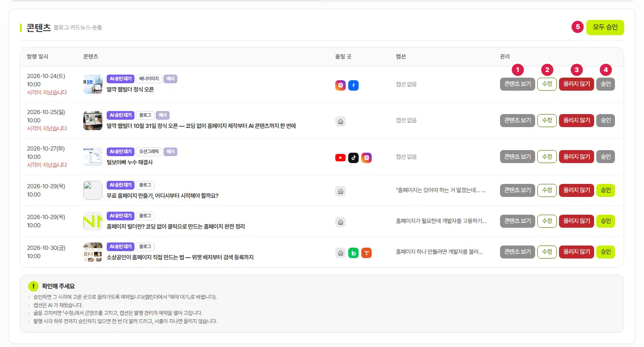This screenshot has width=644, height=347.
Task: Open thumbnail of 딸깍 웹빌더 정식 오픈 banner
Action: (93, 84)
